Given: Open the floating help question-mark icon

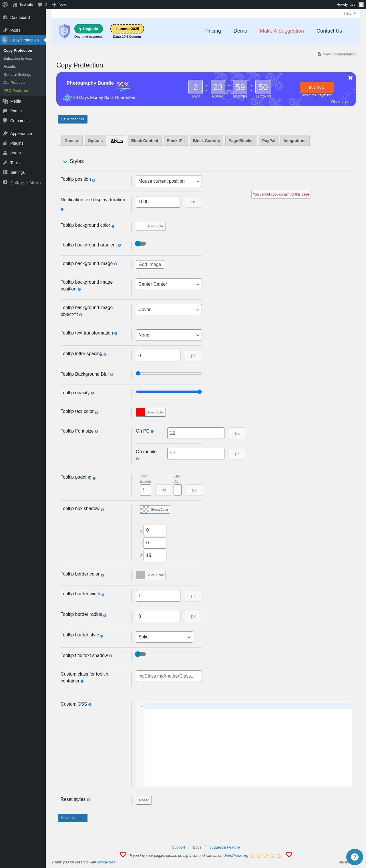Looking at the screenshot, I should (354, 857).
